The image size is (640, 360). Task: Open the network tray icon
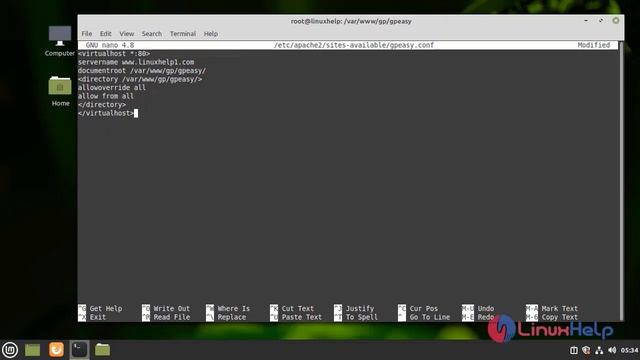pyautogui.click(x=599, y=350)
